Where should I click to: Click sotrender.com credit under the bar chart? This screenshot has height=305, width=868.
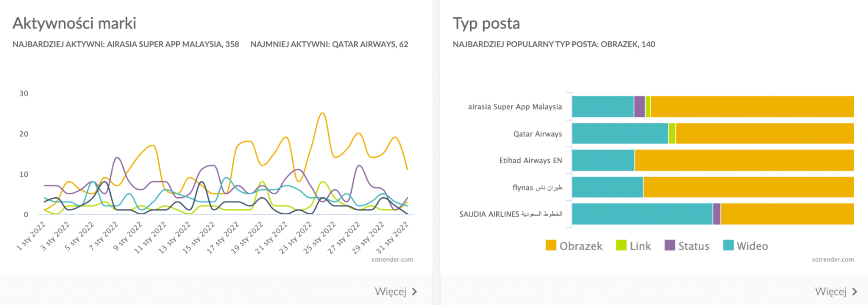[x=832, y=260]
